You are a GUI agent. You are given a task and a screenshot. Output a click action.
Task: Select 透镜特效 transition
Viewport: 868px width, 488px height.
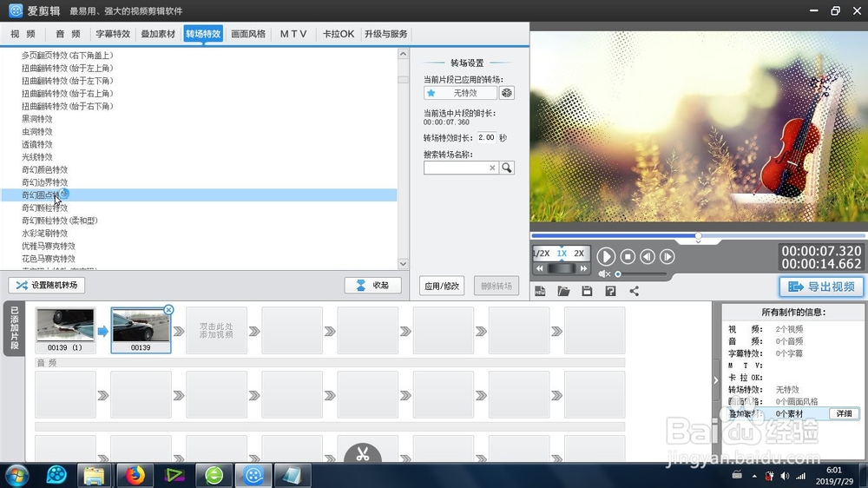(37, 144)
